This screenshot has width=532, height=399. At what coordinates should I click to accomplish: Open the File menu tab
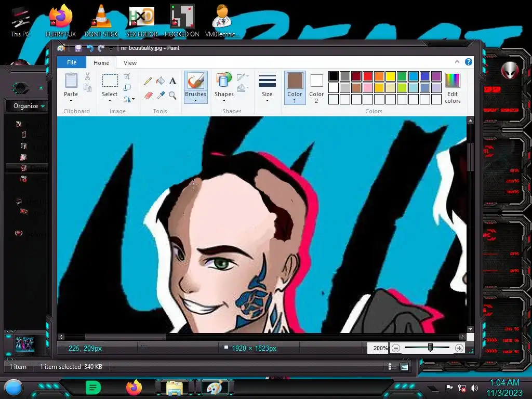coord(72,62)
